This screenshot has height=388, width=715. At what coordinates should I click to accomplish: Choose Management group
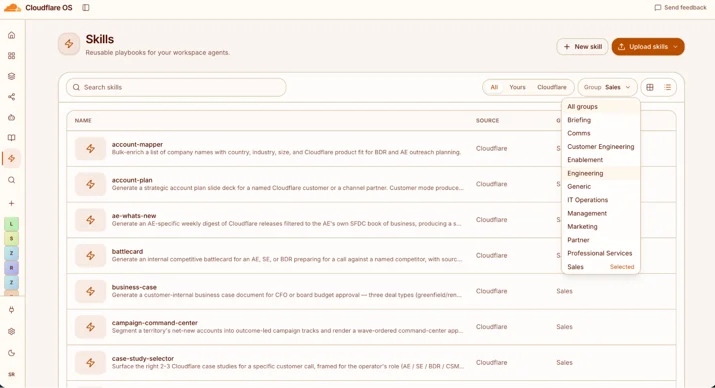point(601,213)
